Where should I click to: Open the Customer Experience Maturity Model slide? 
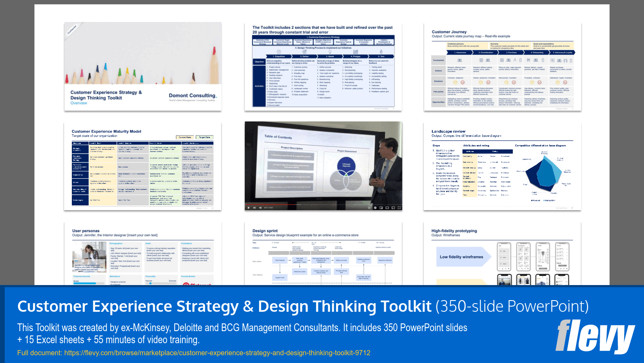(x=143, y=166)
